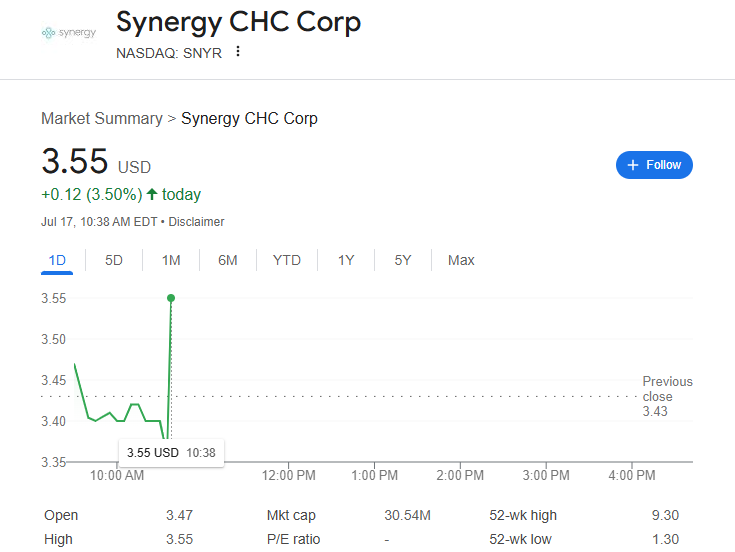Image resolution: width=735 pixels, height=552 pixels.
Task: Click the 3:00 PM axis label
Action: click(x=546, y=475)
